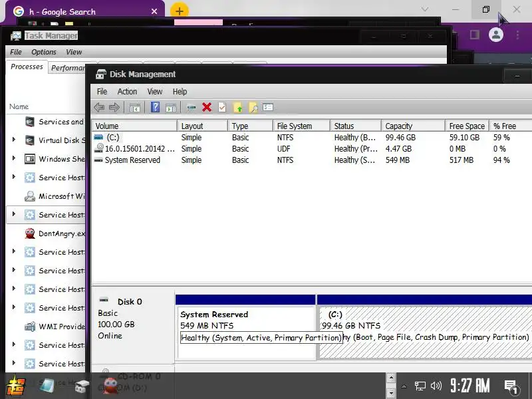
Task: Open File menu in Disk Management
Action: pyautogui.click(x=102, y=92)
